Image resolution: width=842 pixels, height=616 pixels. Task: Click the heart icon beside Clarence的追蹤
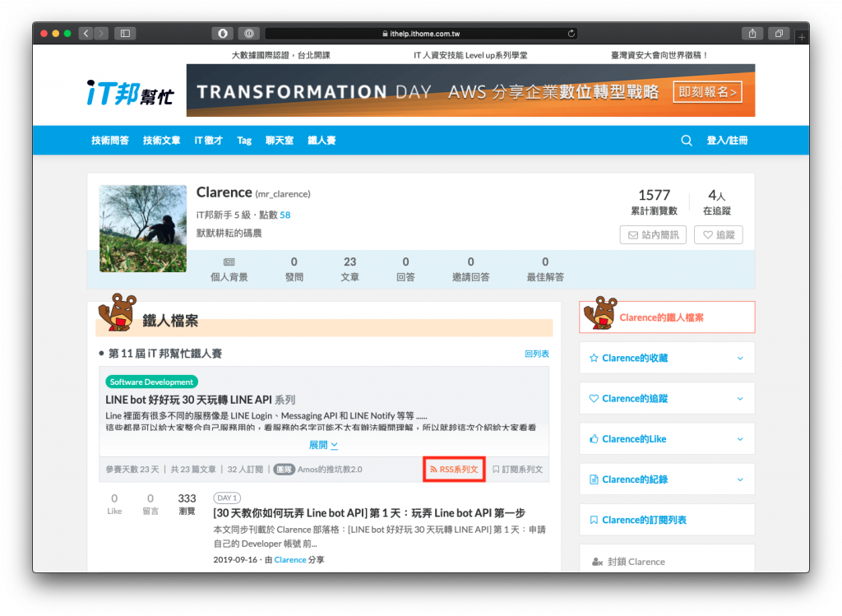[594, 399]
